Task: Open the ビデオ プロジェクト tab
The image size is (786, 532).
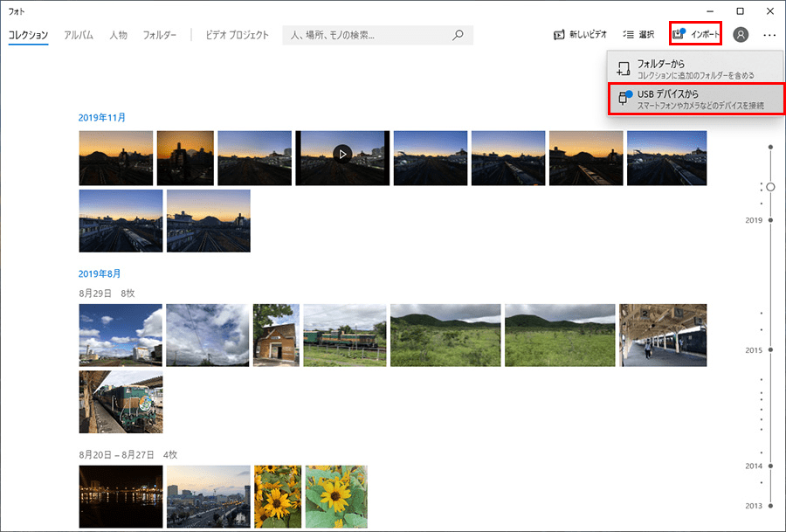Action: tap(237, 35)
